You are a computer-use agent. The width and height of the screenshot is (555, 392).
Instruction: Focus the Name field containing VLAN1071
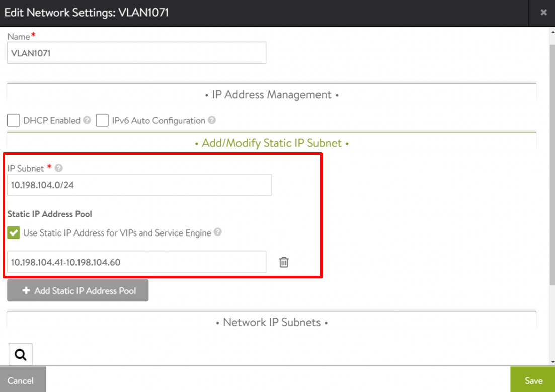(x=136, y=53)
